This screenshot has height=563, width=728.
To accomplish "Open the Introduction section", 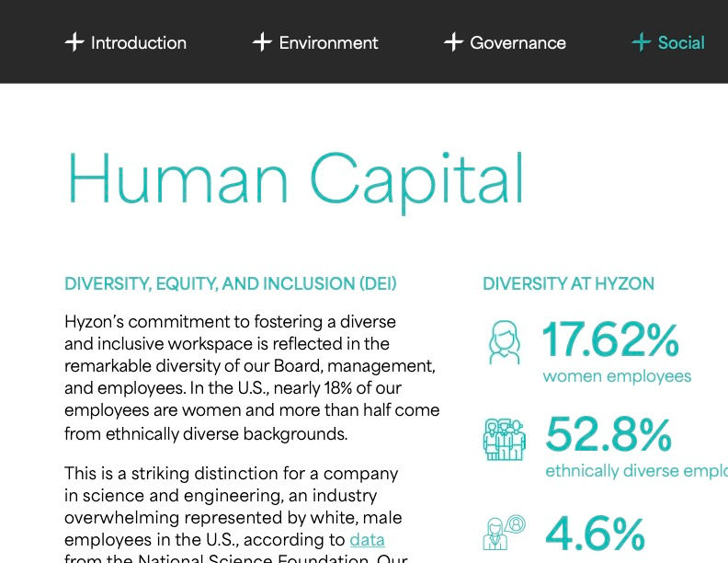I will tap(139, 42).
